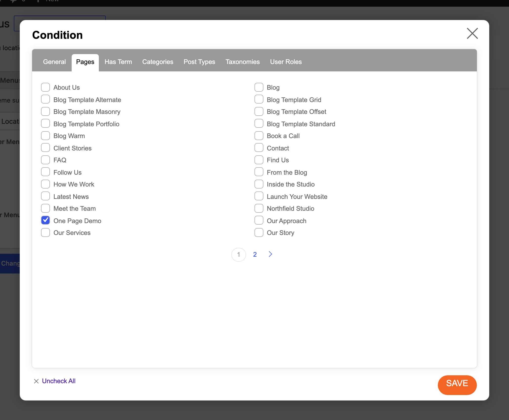Select the Our Approach checkbox

[x=259, y=220]
